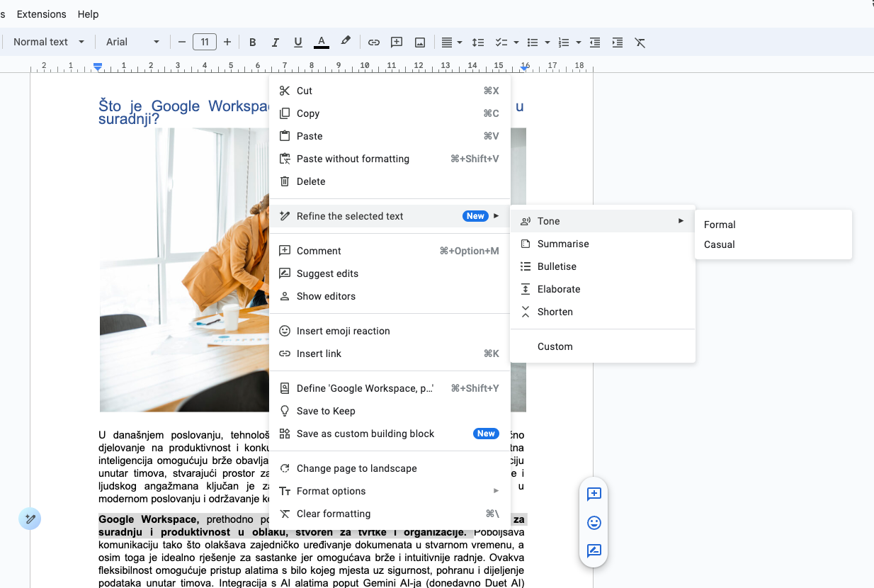This screenshot has height=588, width=874.
Task: Click the insert image toolbar icon
Action: pos(420,43)
